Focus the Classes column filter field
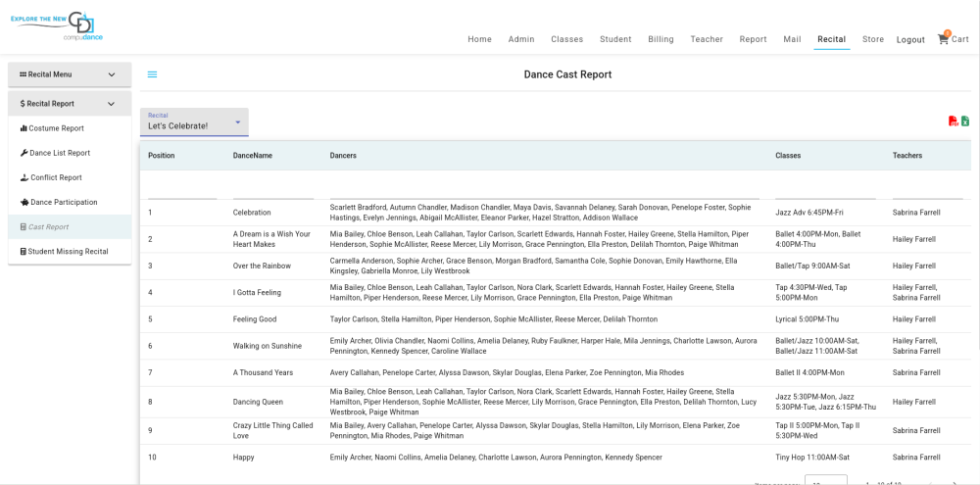 825,189
